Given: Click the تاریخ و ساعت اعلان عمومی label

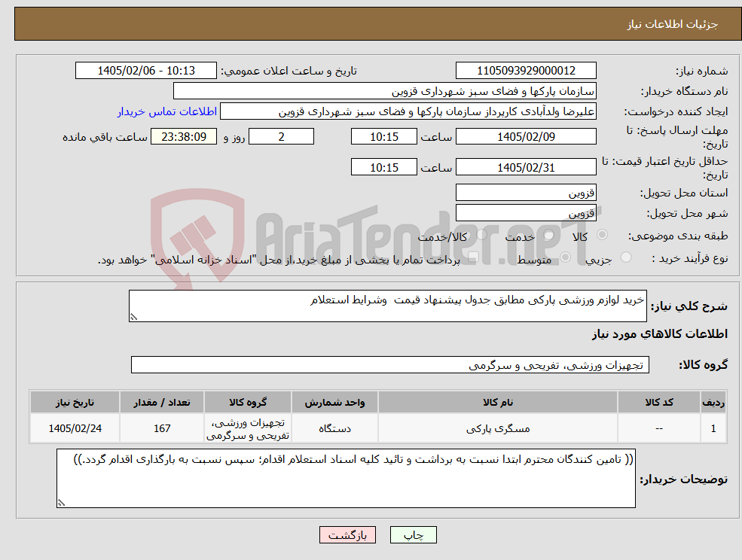Looking at the screenshot, I should tap(289, 71).
